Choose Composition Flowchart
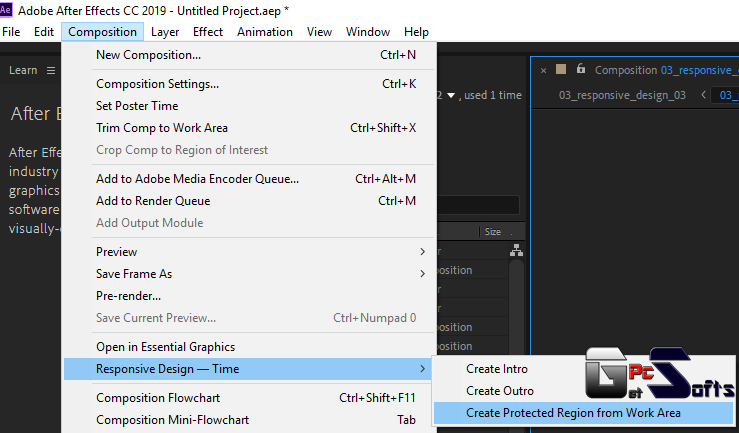Screen dimensions: 739x433 coord(249,398)
